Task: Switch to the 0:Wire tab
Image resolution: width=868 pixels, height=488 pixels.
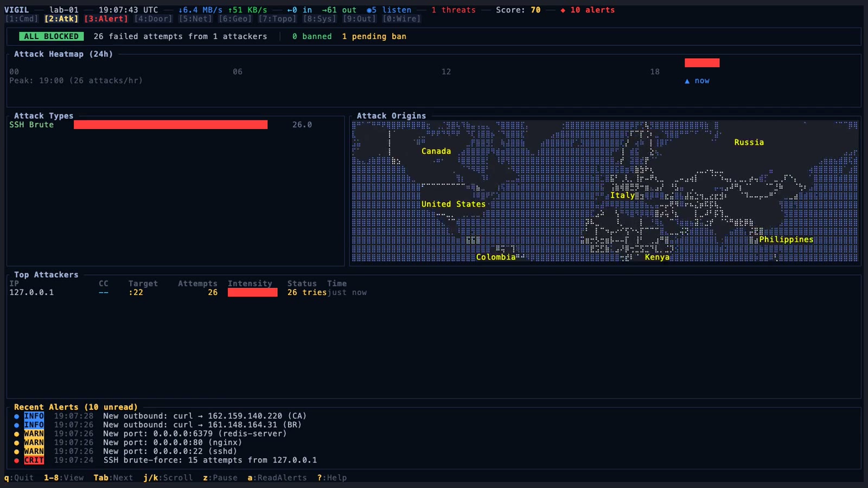Action: click(x=401, y=19)
